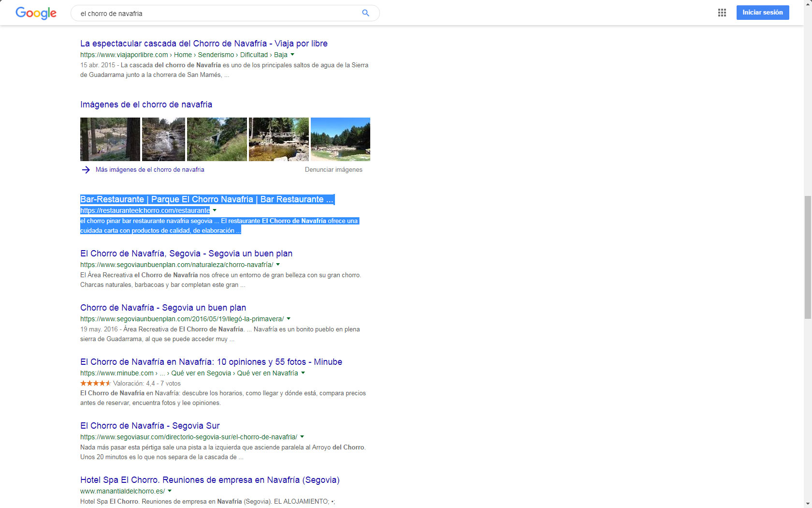Click the Minube star rating
The width and height of the screenshot is (812, 508).
point(95,383)
